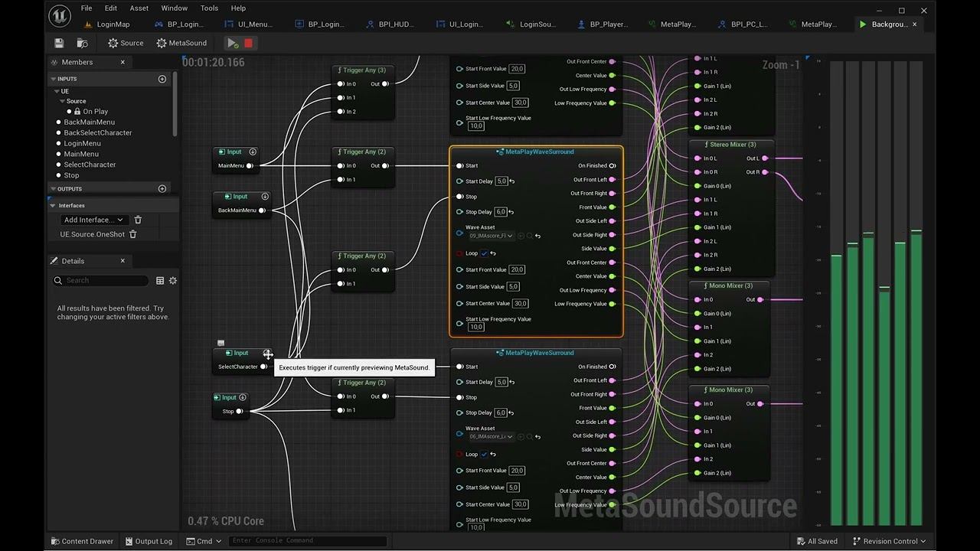The height and width of the screenshot is (551, 980).
Task: Execute the SelectCharacter input trigger button
Action: coord(267,354)
